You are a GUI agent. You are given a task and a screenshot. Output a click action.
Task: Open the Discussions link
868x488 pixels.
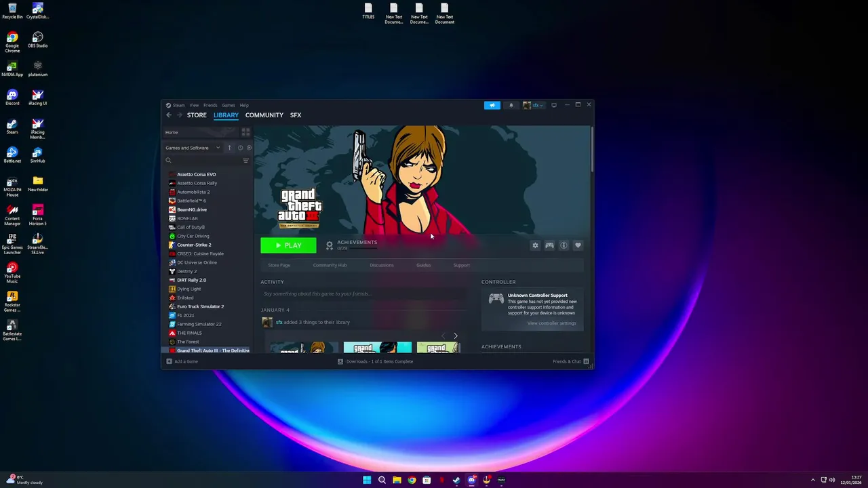point(382,265)
